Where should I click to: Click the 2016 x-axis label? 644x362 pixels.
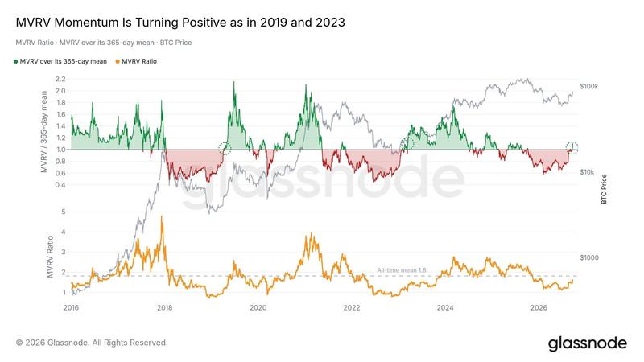click(x=71, y=307)
